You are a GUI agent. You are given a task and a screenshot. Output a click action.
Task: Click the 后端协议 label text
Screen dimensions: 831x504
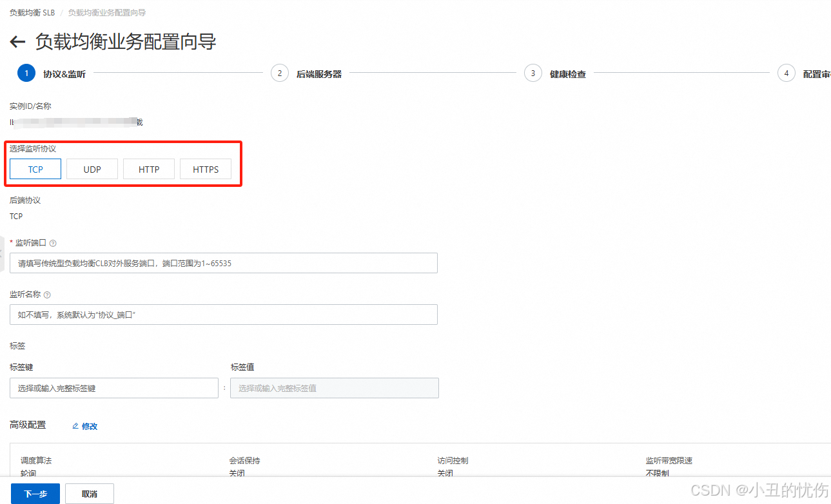(25, 200)
